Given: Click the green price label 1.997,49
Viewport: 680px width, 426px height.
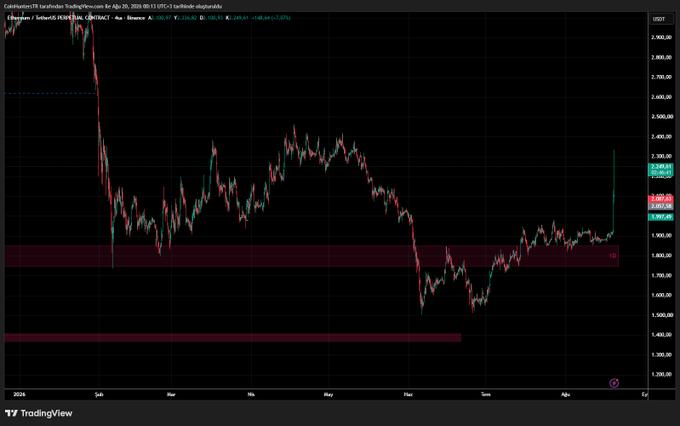Looking at the screenshot, I should coord(660,216).
